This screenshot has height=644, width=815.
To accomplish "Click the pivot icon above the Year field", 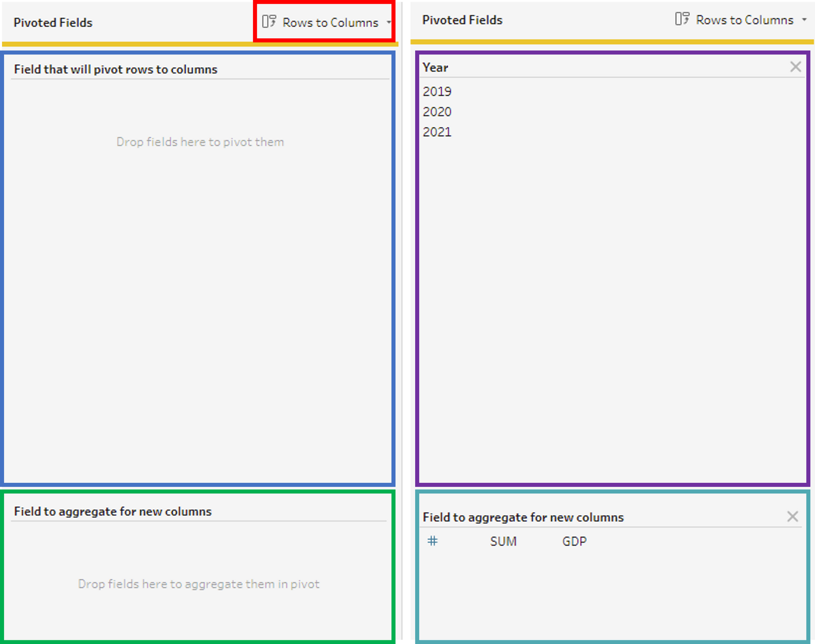I will click(682, 19).
